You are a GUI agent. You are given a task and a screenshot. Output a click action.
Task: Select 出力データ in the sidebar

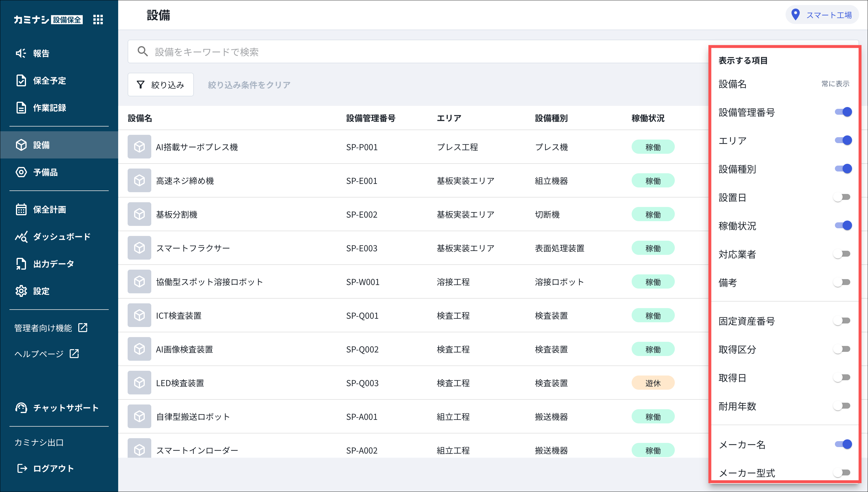53,264
